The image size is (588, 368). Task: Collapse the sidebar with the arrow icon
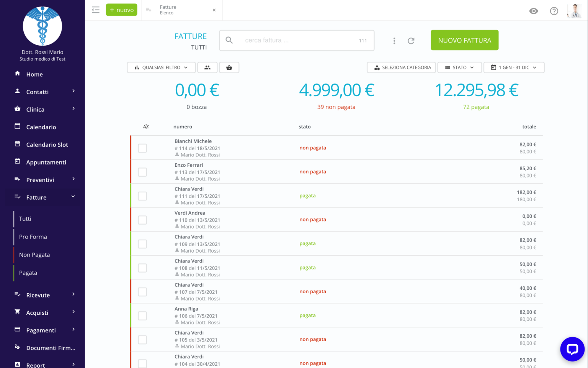[95, 10]
